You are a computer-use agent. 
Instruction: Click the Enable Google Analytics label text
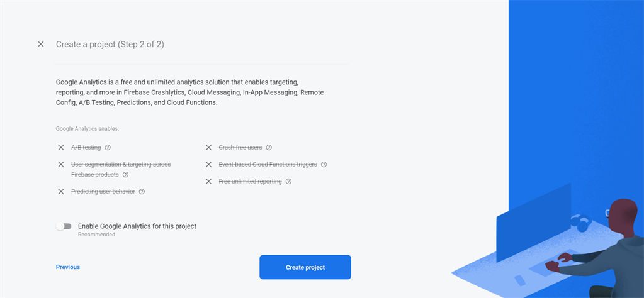tap(137, 226)
